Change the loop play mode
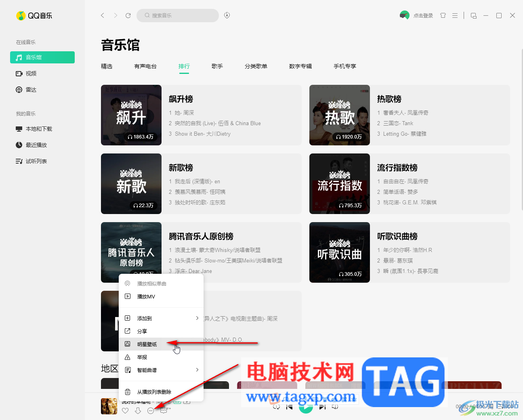Viewport: 523px width, 420px height. (276, 407)
